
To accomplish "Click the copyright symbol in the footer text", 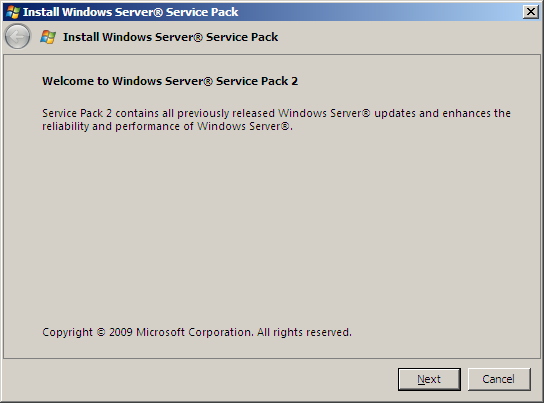I will [x=101, y=332].
